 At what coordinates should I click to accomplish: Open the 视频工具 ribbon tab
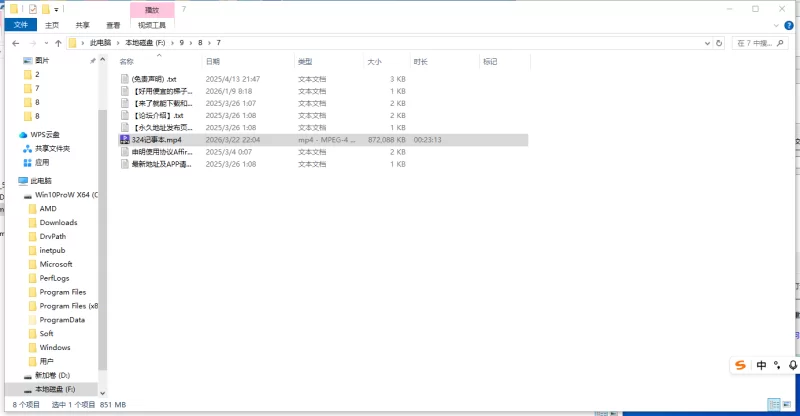pyautogui.click(x=152, y=25)
